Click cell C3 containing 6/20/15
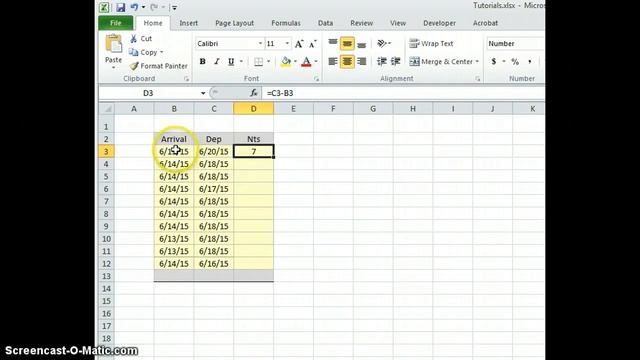 tap(213, 151)
